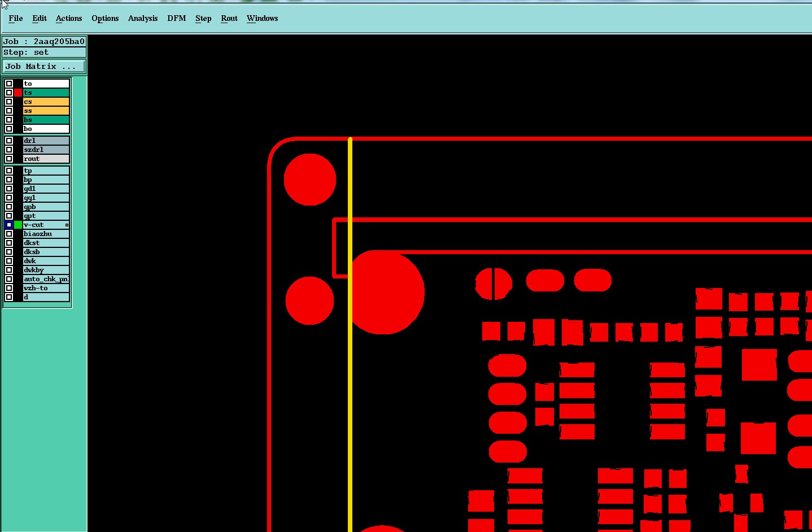Toggle the checkbox for layer gd1

[x=9, y=189]
